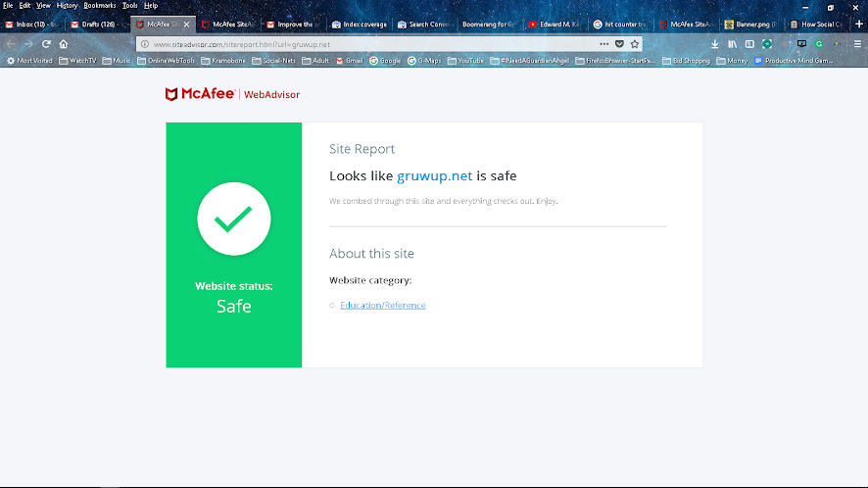Viewport: 868px width, 488px height.
Task: Open the Productive Mind Game bookmark
Action: [794, 61]
